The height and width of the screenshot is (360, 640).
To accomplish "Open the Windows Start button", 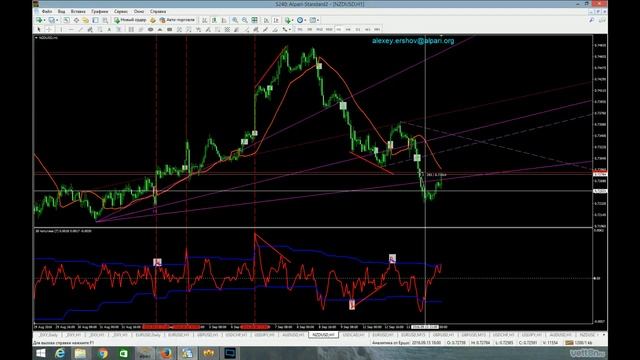I will coord(41,353).
